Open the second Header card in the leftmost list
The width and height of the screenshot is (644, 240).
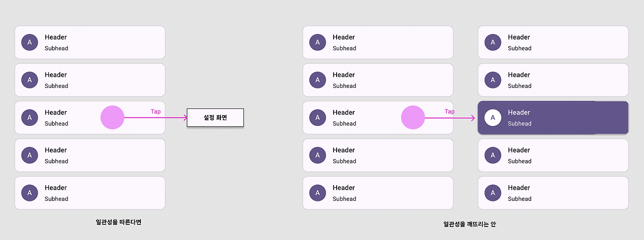[90, 80]
